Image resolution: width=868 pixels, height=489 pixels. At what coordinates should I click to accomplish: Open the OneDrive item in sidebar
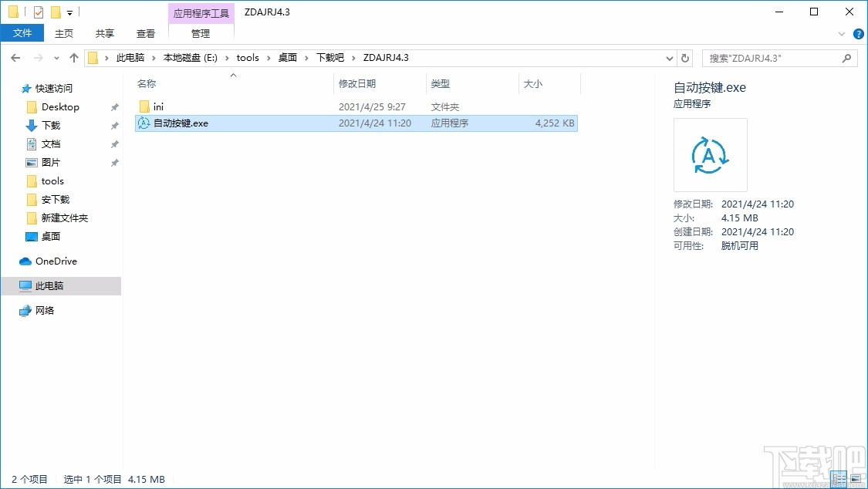point(54,261)
